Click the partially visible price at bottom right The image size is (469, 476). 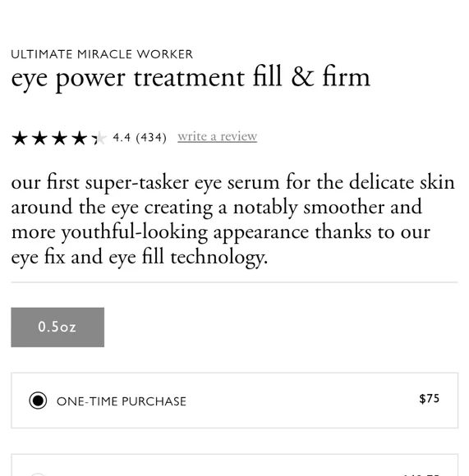[x=421, y=474]
